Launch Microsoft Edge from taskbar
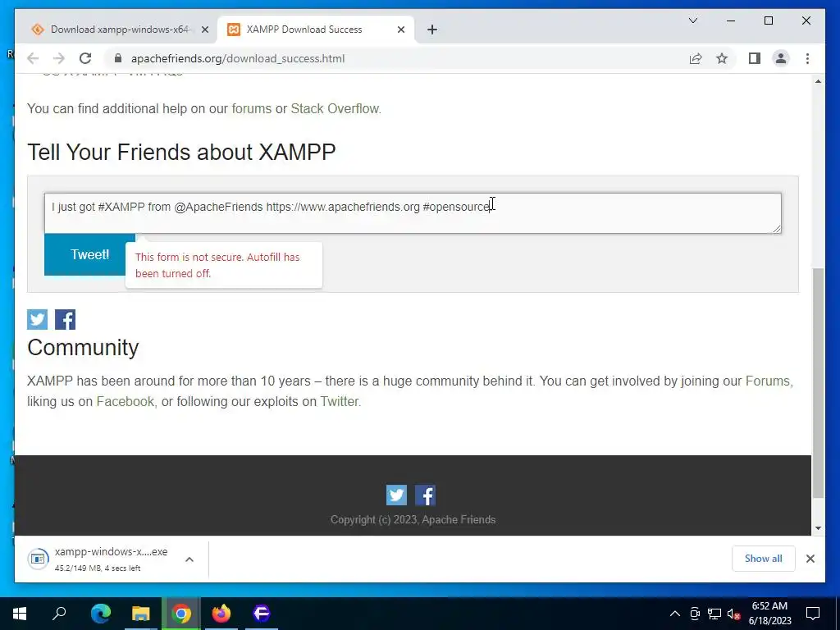The height and width of the screenshot is (630, 840). coord(101,614)
